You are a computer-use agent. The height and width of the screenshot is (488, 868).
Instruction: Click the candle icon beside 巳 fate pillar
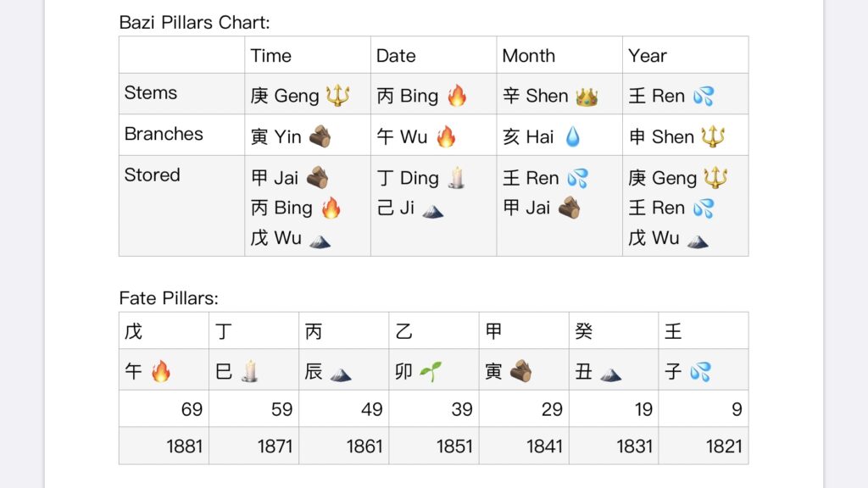pos(250,371)
